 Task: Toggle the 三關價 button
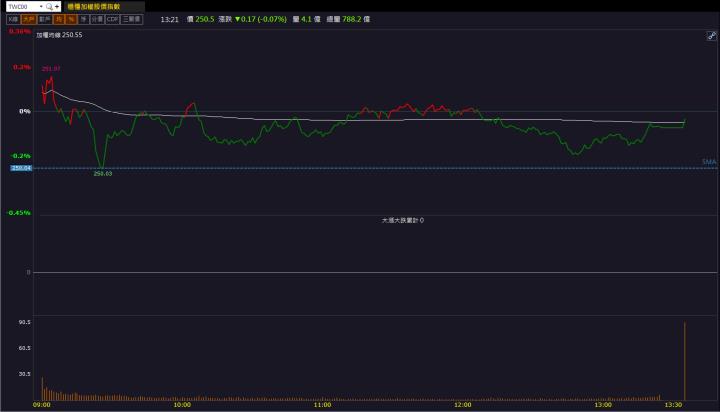pos(132,19)
